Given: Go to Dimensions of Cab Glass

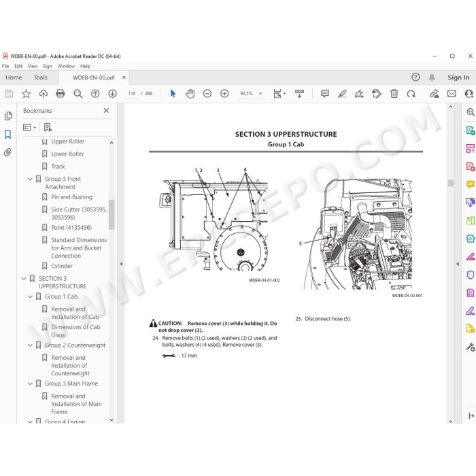Looking at the screenshot, I should pos(75,331).
